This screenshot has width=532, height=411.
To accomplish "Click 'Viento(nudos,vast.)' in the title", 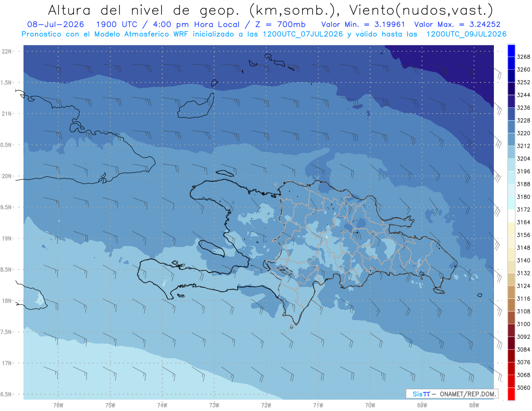I will click(x=422, y=10).
